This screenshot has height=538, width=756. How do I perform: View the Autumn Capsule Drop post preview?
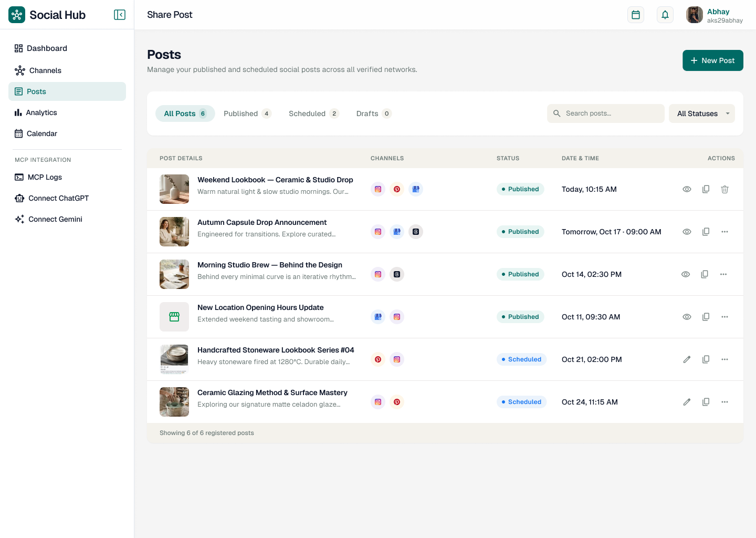(x=687, y=232)
